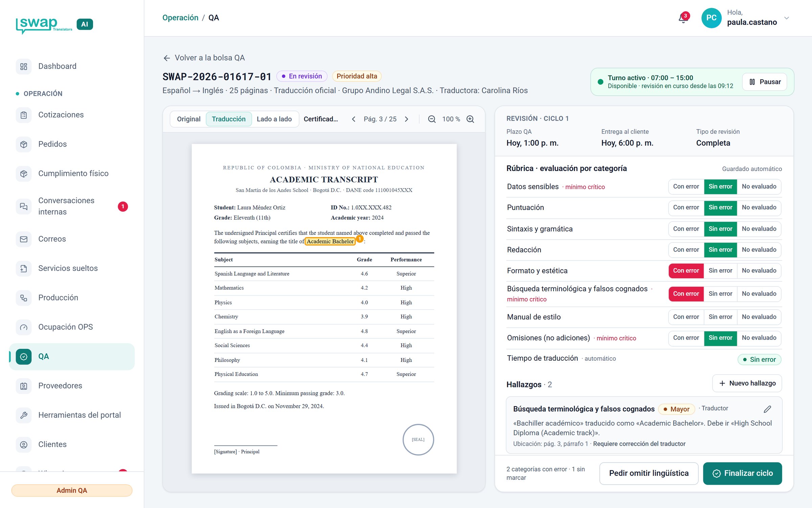Click Finalizar ciclo button
This screenshot has width=812, height=508.
[x=742, y=473]
